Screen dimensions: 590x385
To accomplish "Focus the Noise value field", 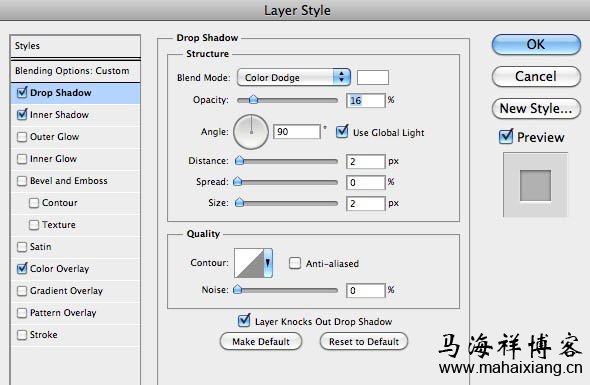I will tap(366, 290).
